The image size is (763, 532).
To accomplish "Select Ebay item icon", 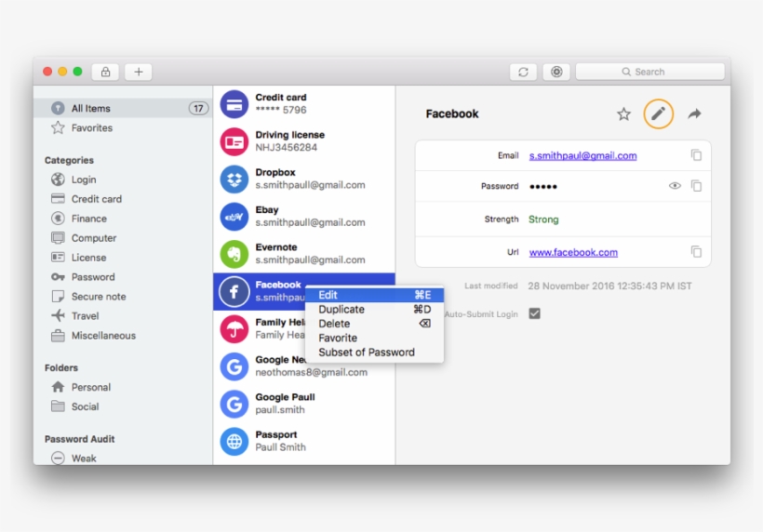I will [234, 217].
